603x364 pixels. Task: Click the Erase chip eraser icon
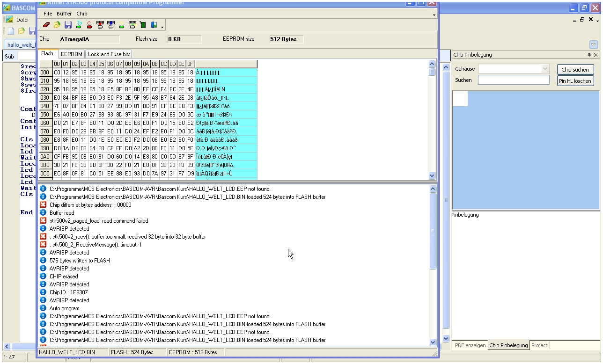46,25
